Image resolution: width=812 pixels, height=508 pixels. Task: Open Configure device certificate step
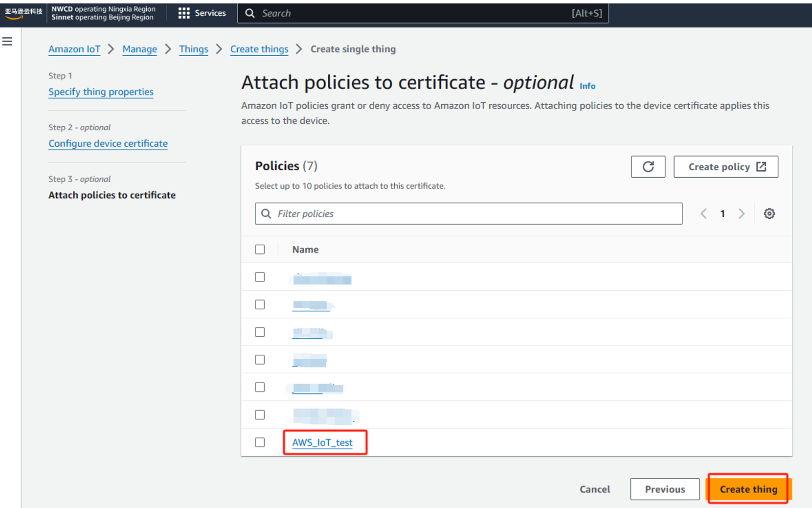pyautogui.click(x=108, y=143)
